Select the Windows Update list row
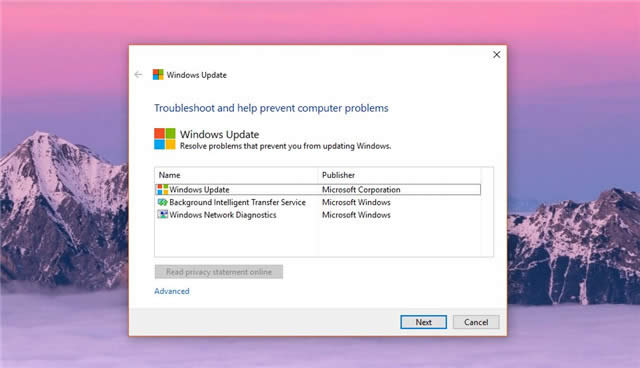Image resolution: width=640 pixels, height=368 pixels. click(318, 189)
